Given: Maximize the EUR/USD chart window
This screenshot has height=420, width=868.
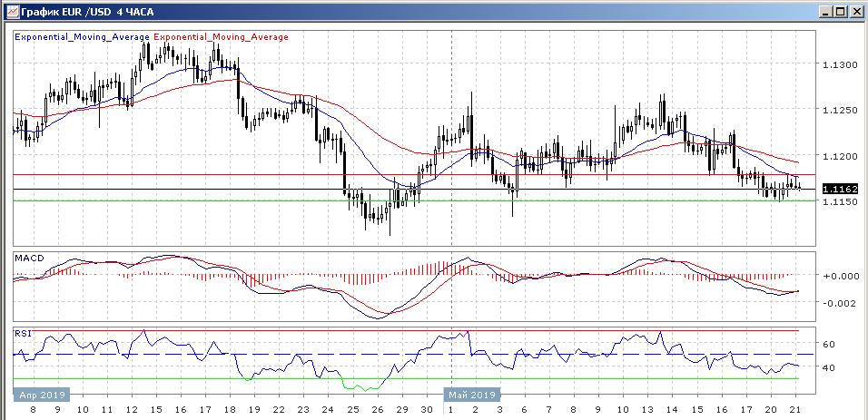Looking at the screenshot, I should (x=840, y=11).
